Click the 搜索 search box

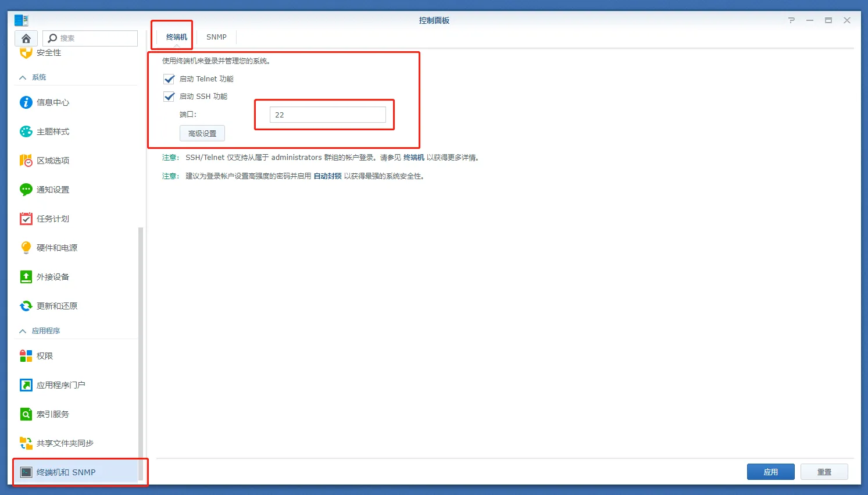point(90,38)
